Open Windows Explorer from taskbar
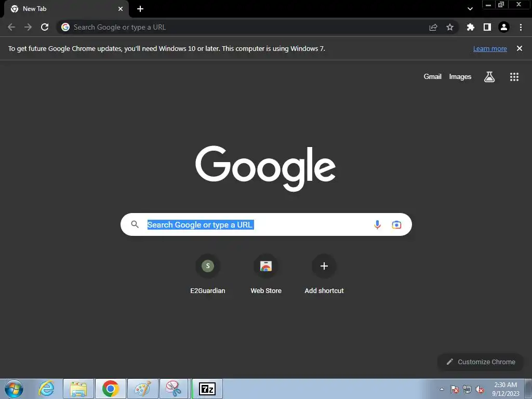The width and height of the screenshot is (532, 399). pyautogui.click(x=78, y=389)
